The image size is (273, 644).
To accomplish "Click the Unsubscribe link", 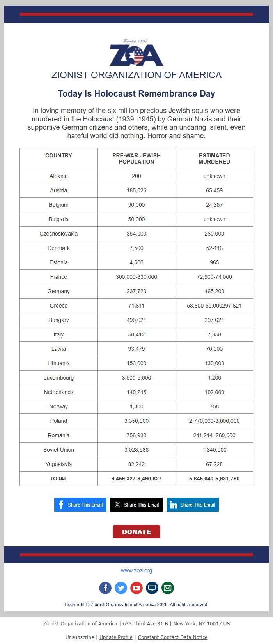I will pyautogui.click(x=80, y=637).
